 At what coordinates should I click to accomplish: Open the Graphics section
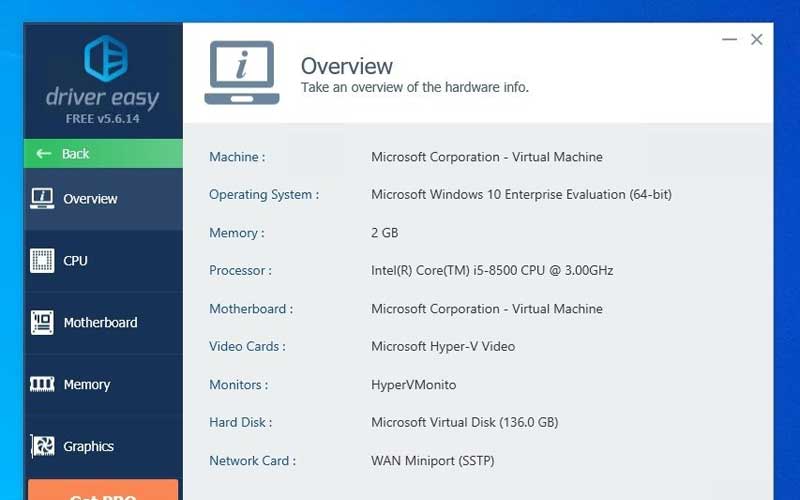103,446
